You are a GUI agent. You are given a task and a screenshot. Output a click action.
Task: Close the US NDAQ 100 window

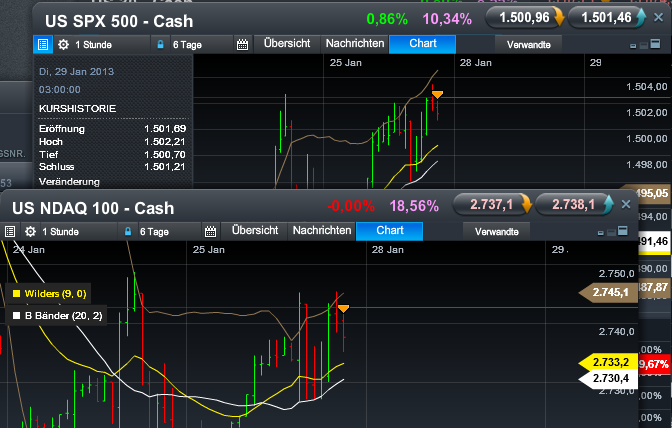pos(626,204)
